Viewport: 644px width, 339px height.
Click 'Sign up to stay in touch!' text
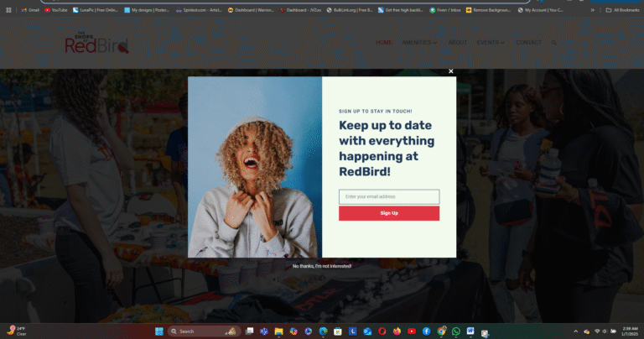(x=376, y=112)
